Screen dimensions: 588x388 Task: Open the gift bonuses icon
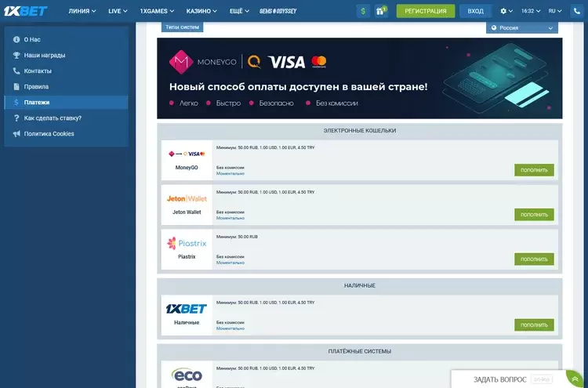pyautogui.click(x=381, y=11)
